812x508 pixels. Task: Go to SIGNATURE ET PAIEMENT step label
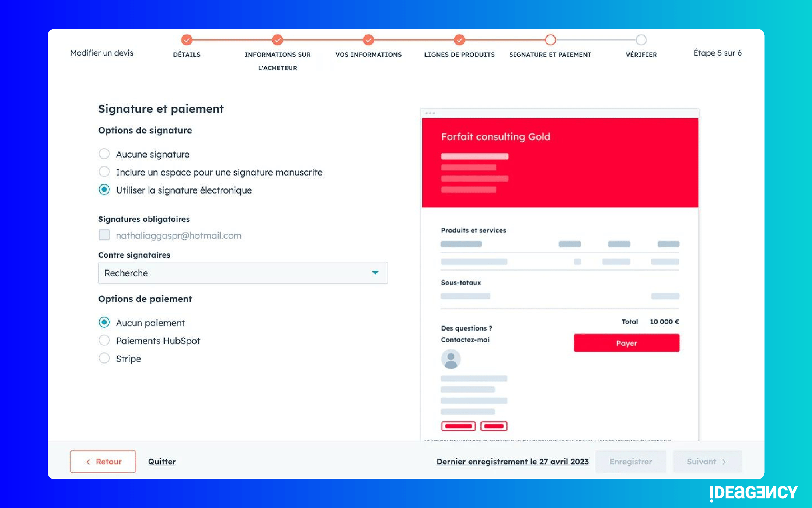(x=550, y=55)
